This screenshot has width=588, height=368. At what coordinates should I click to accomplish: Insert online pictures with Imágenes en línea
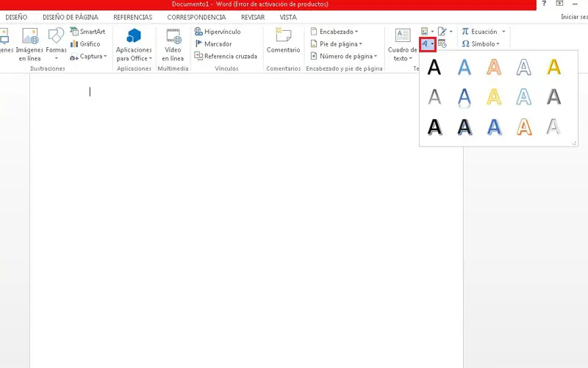point(29,44)
